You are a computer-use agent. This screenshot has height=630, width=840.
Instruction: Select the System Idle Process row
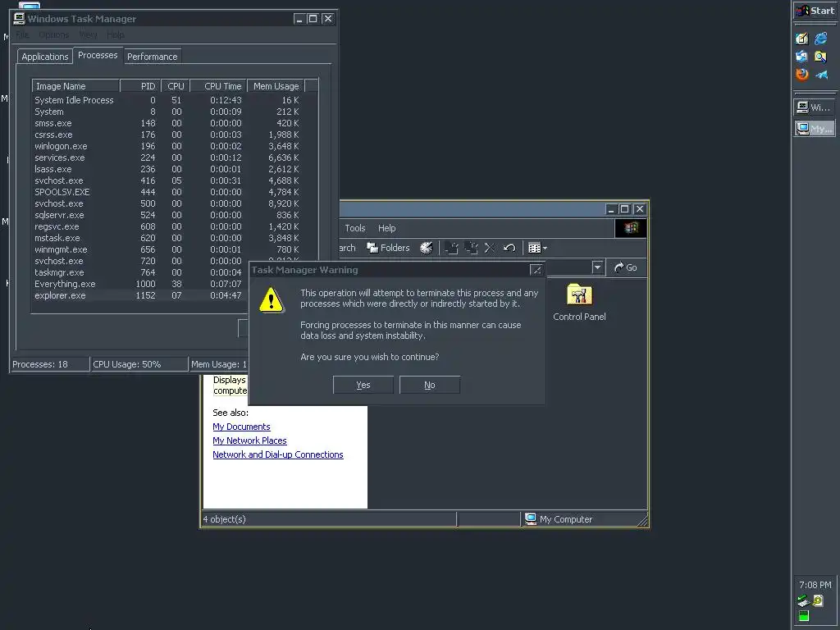(x=167, y=100)
